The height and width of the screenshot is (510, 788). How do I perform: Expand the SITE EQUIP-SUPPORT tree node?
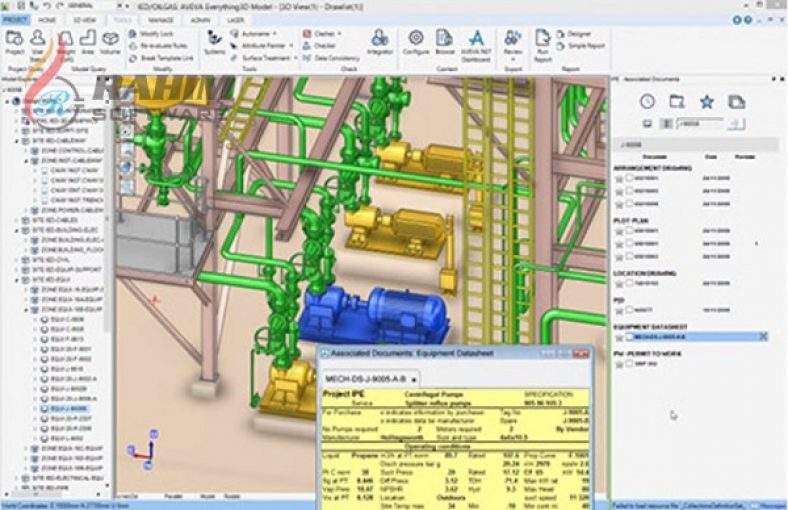(17, 270)
